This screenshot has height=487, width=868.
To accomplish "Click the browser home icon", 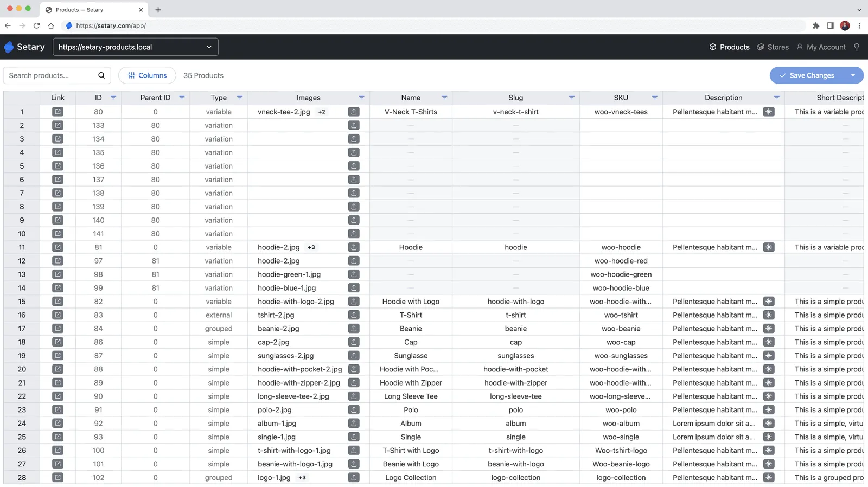I will pyautogui.click(x=51, y=25).
